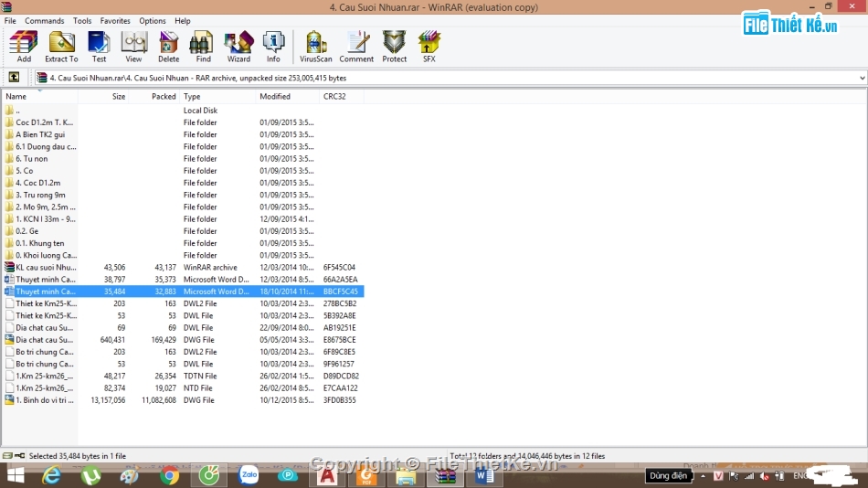Select 'Dia chat cau Su...' DWG file

pyautogui.click(x=184, y=340)
